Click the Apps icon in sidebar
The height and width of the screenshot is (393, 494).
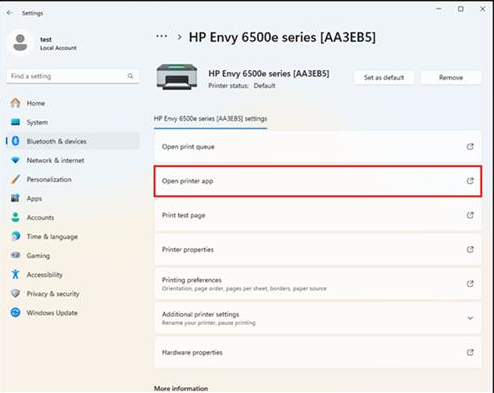[x=15, y=198]
